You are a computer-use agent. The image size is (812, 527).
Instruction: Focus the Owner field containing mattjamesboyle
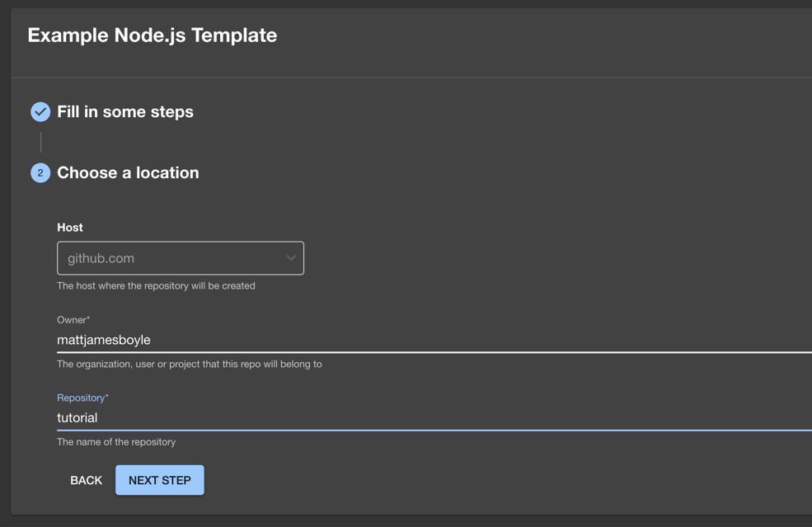tap(434, 340)
